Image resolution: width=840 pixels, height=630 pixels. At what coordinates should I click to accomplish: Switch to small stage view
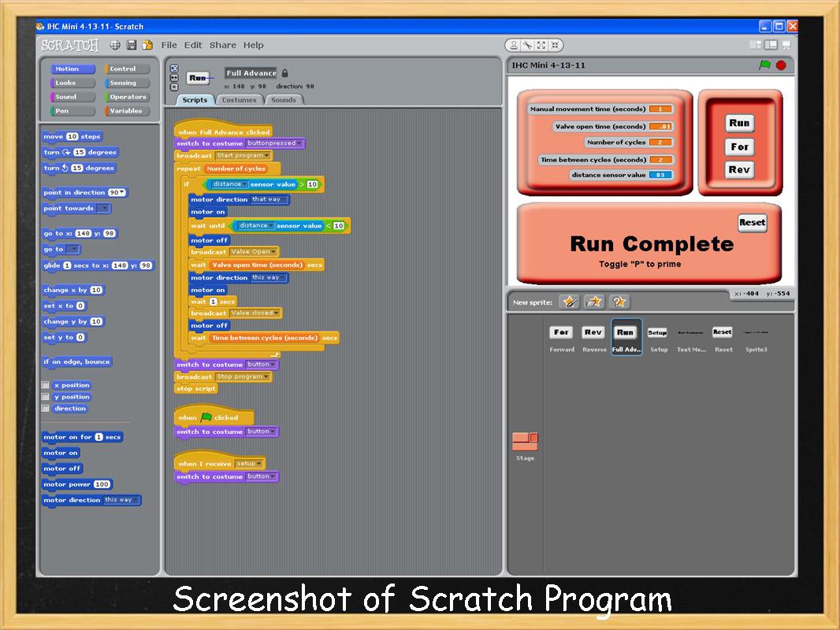[x=755, y=45]
